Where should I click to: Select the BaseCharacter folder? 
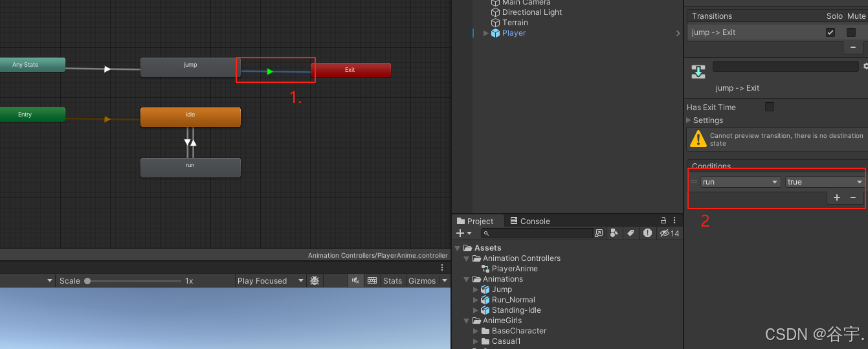pyautogui.click(x=518, y=331)
